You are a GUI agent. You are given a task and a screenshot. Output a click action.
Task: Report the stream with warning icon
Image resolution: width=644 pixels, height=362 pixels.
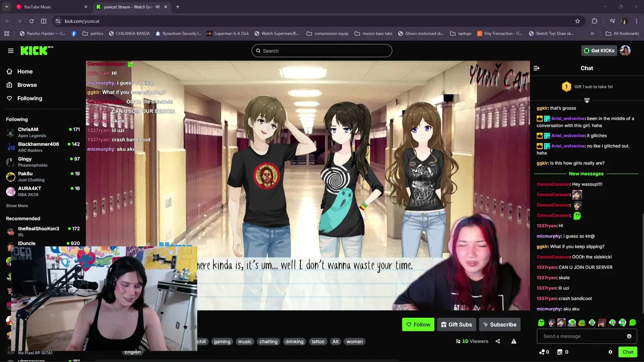(514, 341)
